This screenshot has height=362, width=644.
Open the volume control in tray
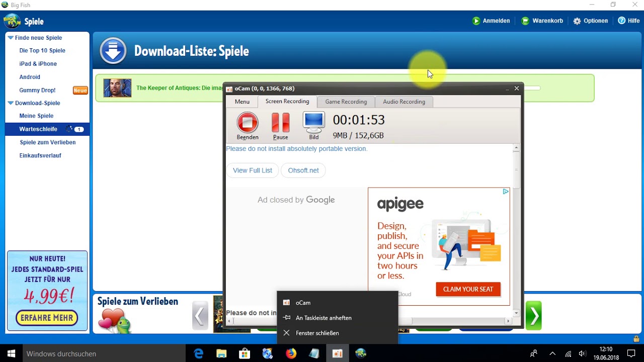pos(583,353)
